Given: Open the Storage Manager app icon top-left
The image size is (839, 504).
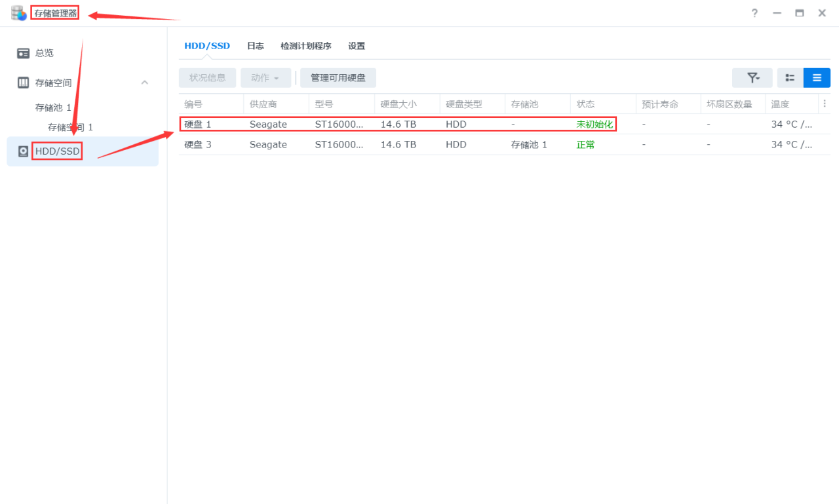Looking at the screenshot, I should [x=19, y=12].
